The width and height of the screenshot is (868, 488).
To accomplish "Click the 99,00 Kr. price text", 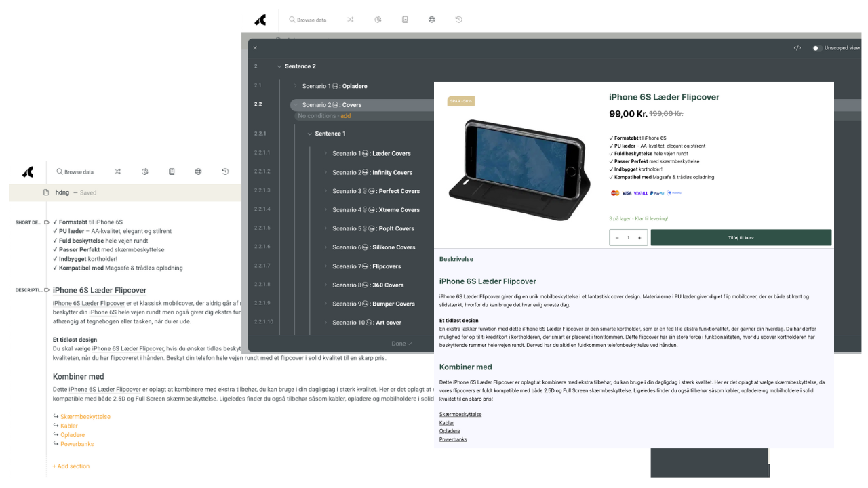I will pyautogui.click(x=628, y=114).
